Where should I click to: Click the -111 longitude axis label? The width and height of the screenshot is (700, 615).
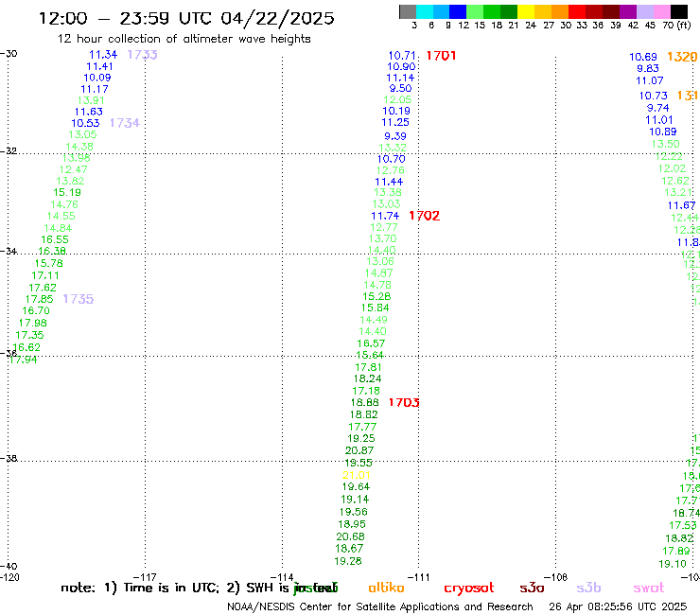[x=418, y=577]
